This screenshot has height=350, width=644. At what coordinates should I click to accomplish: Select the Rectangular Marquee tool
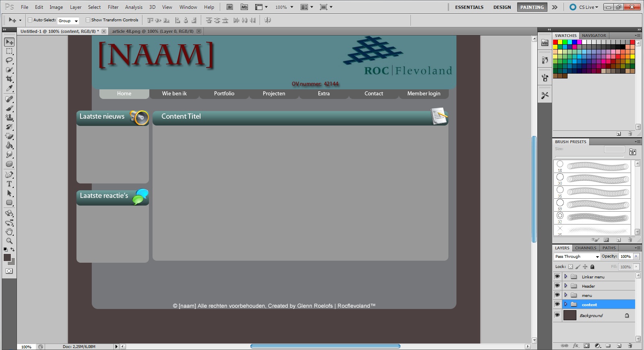(9, 51)
